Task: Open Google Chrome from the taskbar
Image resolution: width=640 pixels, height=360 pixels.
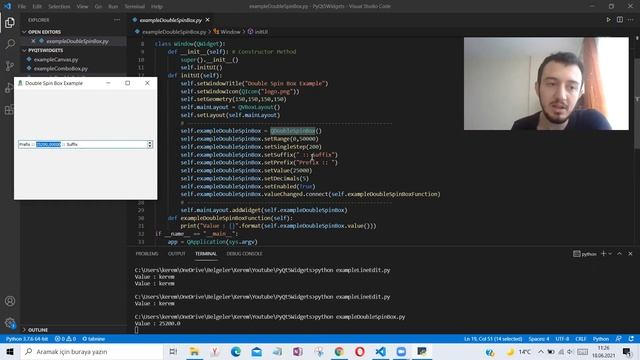Action: pos(339,351)
